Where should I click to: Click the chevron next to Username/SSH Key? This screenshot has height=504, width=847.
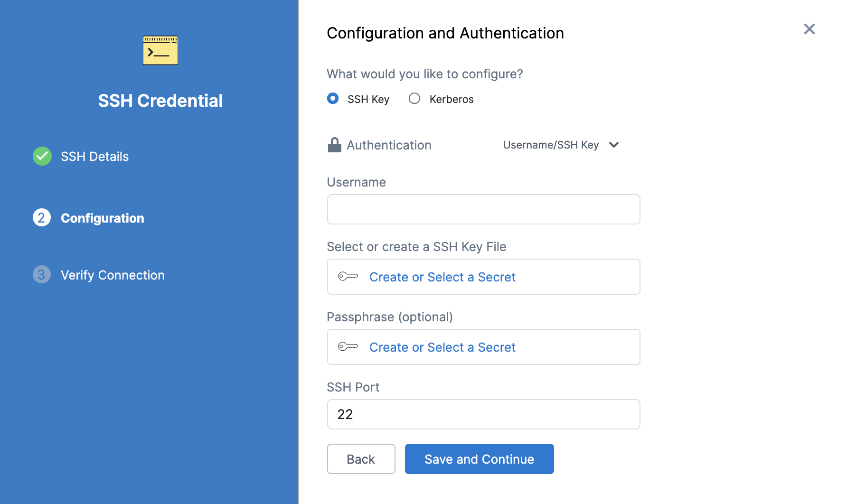[614, 145]
